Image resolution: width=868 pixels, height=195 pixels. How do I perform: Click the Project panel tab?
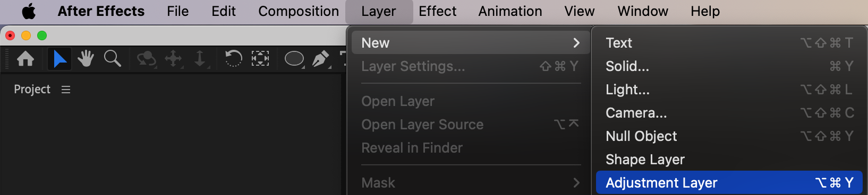(32, 90)
